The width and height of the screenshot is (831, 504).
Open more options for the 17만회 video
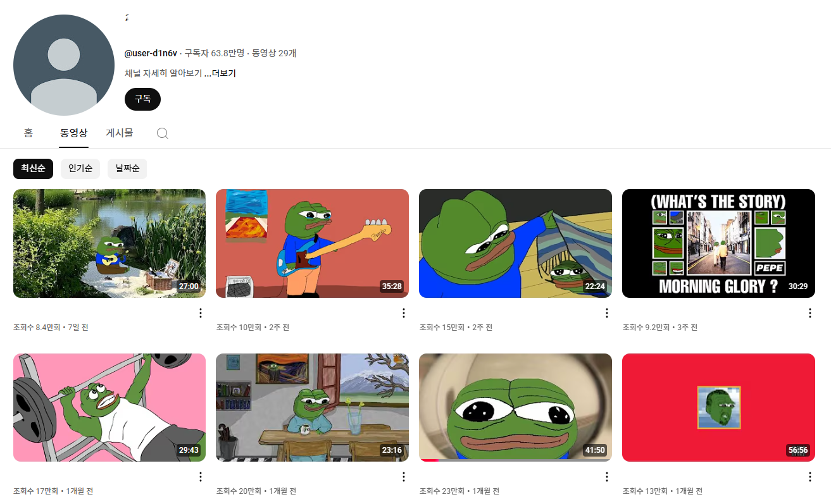(201, 477)
